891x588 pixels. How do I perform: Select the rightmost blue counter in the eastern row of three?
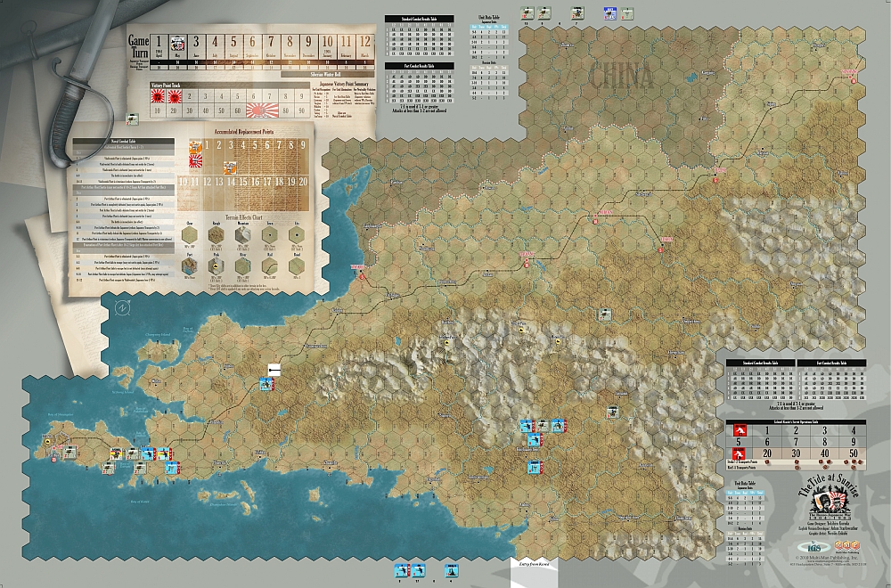(x=559, y=425)
